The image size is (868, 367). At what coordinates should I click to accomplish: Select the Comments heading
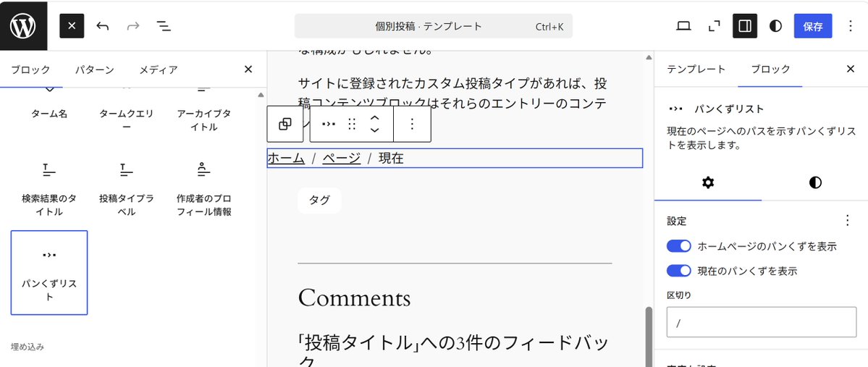(x=354, y=298)
